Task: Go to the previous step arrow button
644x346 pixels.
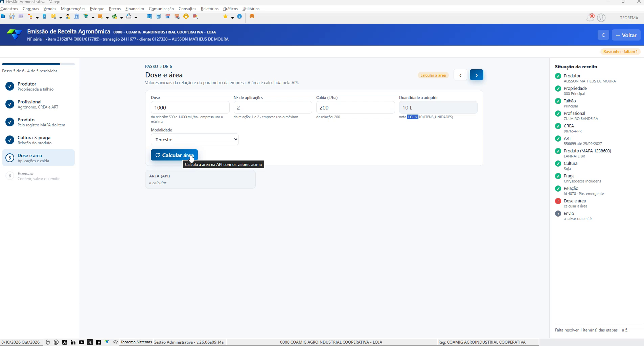Action: pos(460,75)
